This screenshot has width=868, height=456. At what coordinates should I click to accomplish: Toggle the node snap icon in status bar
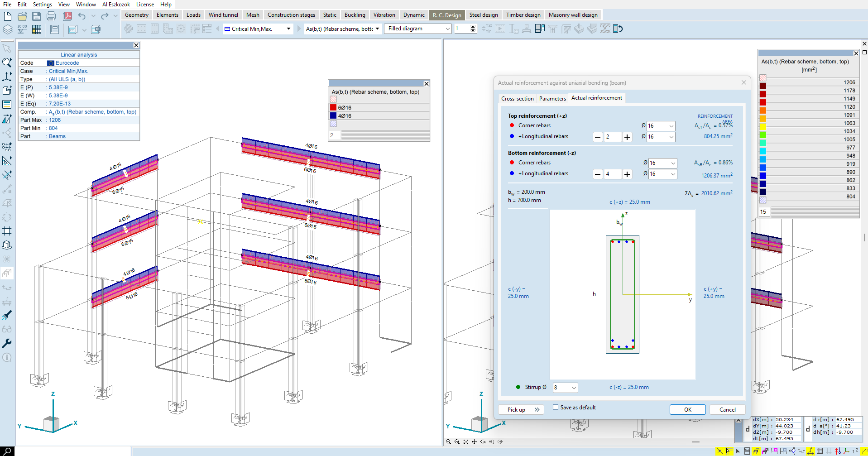[719, 451]
